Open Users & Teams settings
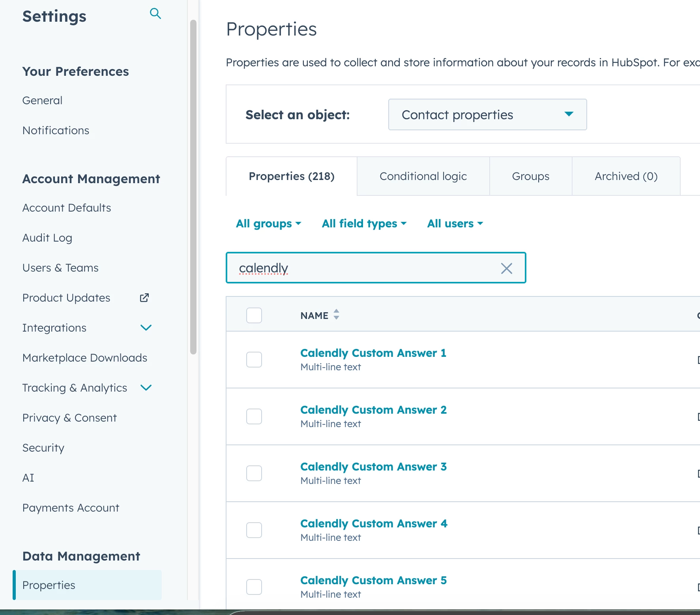The image size is (700, 615). [x=60, y=268]
